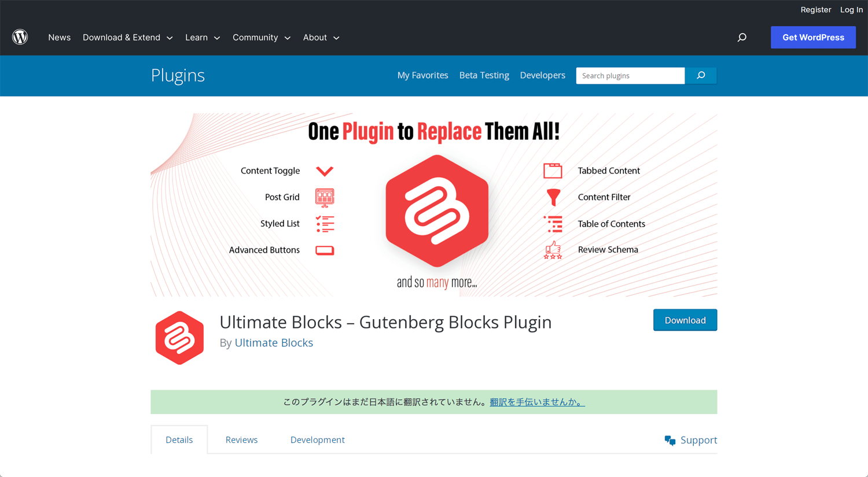Click the Support speech bubble icon
Image resolution: width=868 pixels, height=477 pixels.
[x=670, y=441]
